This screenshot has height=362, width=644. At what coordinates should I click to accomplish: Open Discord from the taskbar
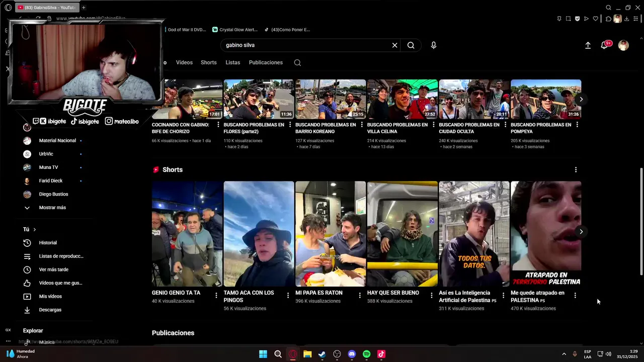[x=352, y=354]
